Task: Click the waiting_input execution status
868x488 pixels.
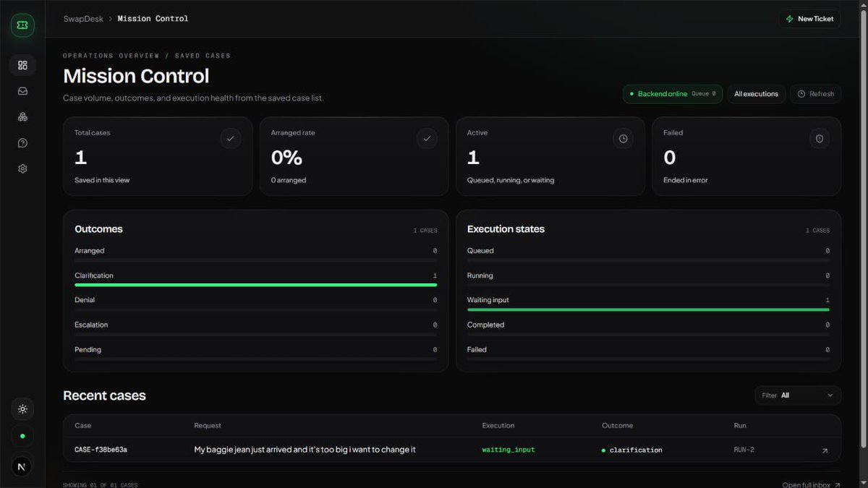Action: (x=509, y=450)
